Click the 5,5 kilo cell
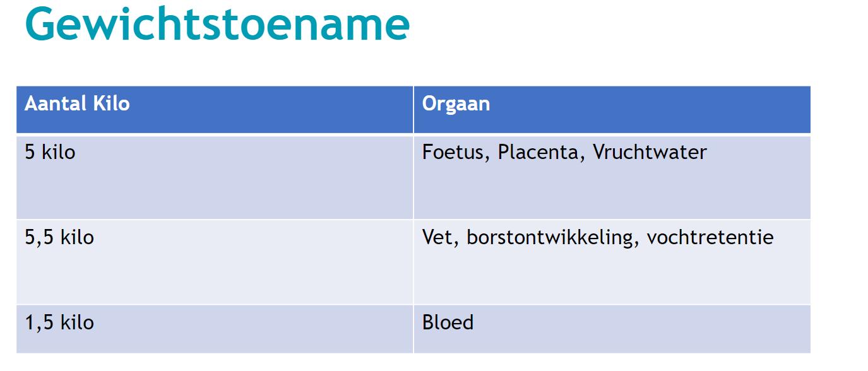 [x=215, y=262]
